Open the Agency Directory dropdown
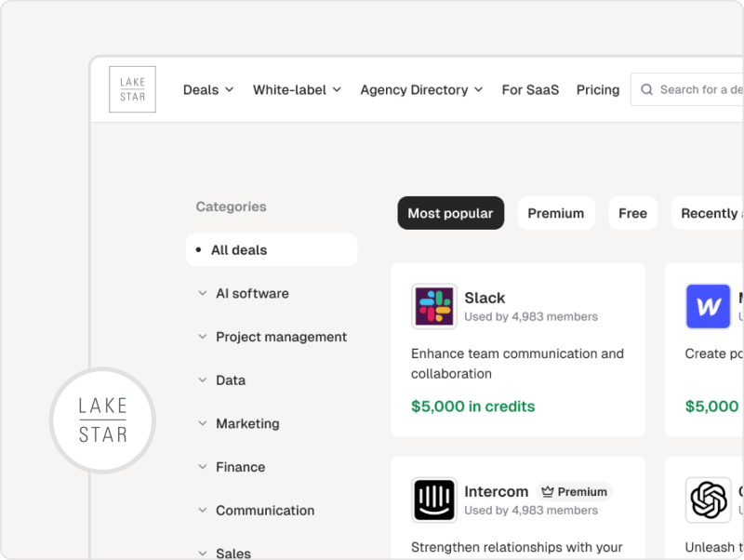 pos(421,89)
